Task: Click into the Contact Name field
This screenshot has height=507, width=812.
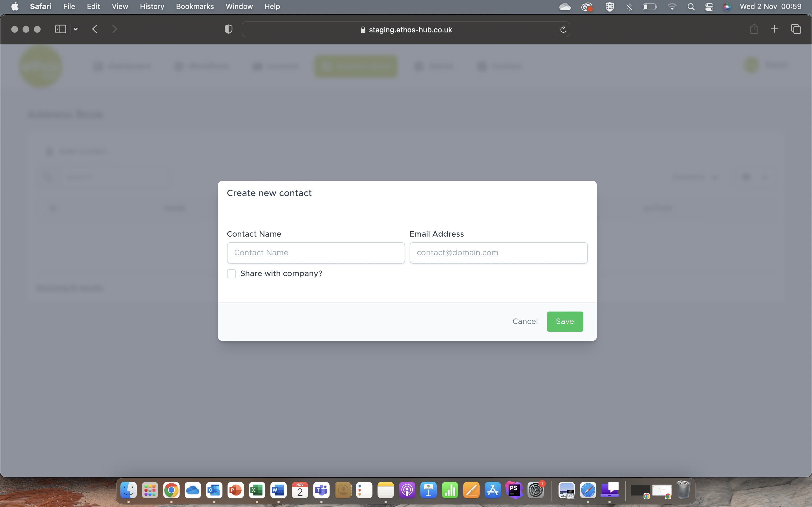Action: pyautogui.click(x=316, y=253)
